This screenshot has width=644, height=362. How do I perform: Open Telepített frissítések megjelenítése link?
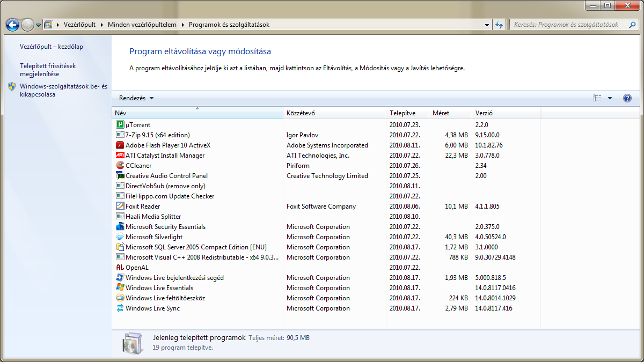48,70
